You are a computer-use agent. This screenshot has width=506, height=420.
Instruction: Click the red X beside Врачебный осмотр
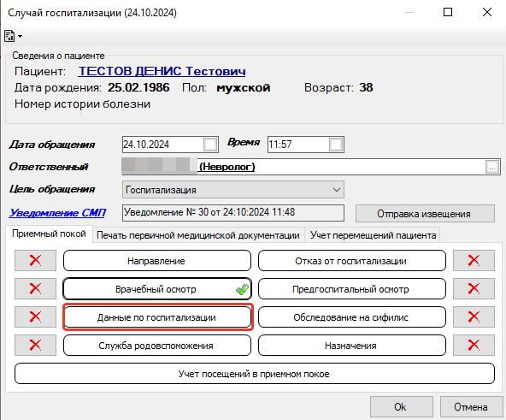35,288
